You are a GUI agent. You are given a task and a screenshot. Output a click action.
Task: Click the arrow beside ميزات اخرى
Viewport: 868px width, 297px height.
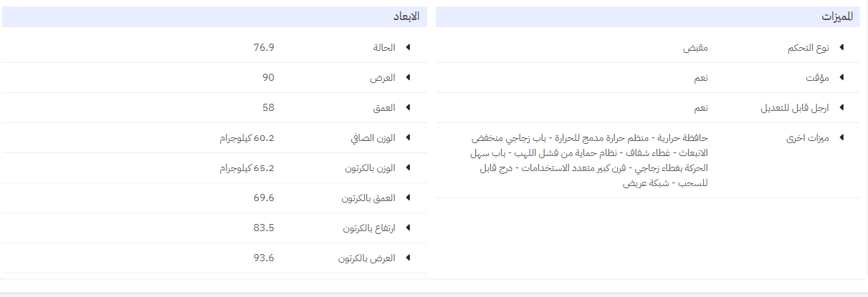[x=841, y=137]
